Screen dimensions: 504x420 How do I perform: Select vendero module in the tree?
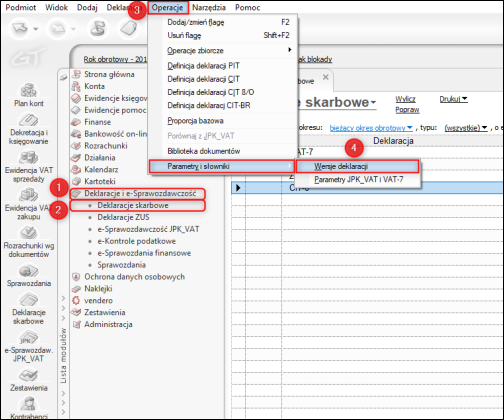98,301
